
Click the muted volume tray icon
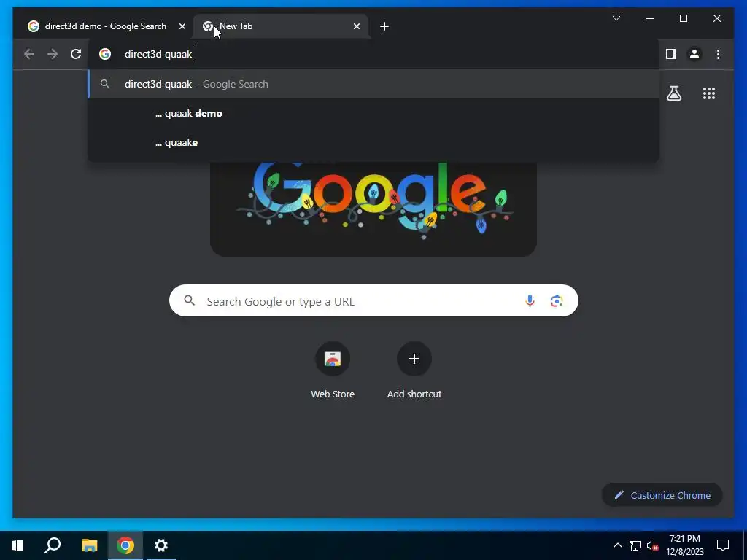coord(653,545)
